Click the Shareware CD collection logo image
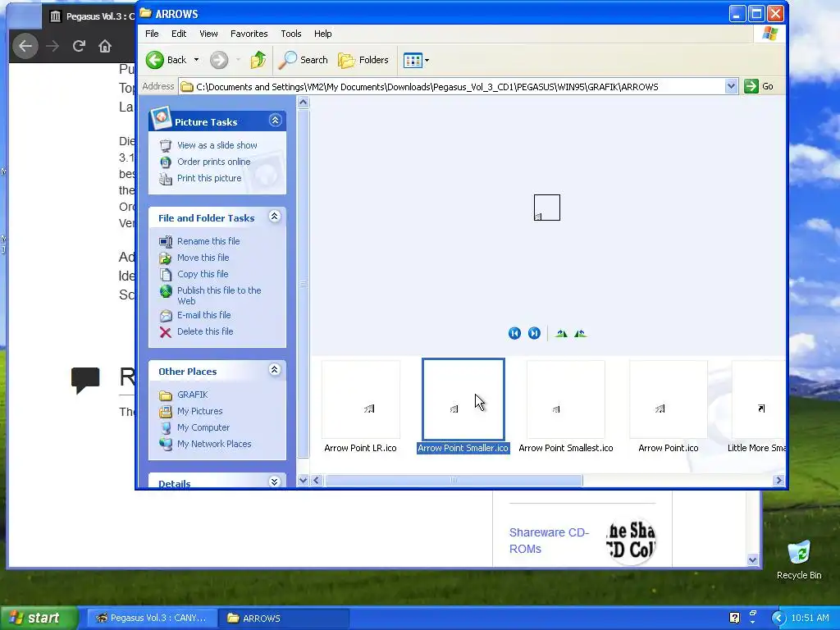Viewport: 840px width, 630px height. click(631, 540)
